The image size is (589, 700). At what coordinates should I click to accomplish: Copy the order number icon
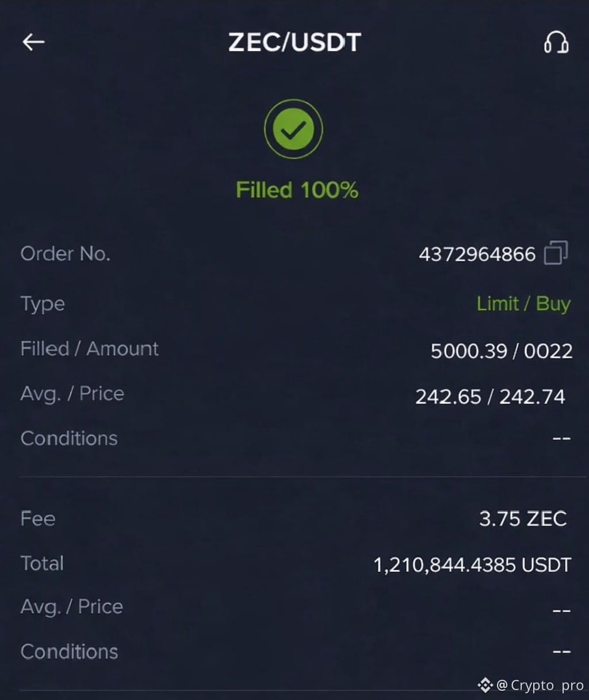(x=556, y=253)
